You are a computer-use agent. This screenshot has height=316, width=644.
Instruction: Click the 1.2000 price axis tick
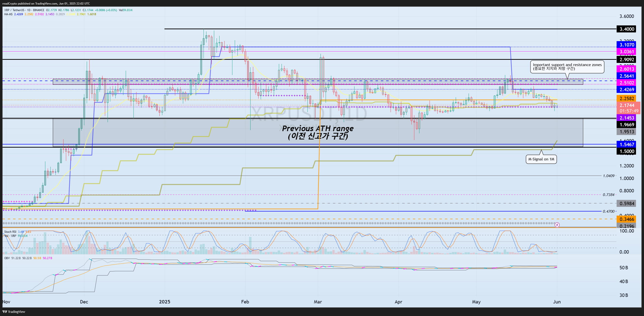pyautogui.click(x=627, y=166)
